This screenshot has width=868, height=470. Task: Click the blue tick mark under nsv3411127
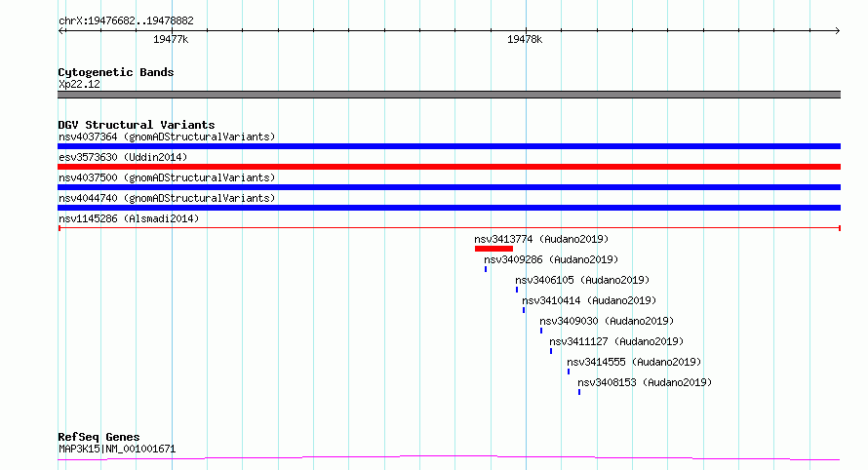click(x=551, y=351)
